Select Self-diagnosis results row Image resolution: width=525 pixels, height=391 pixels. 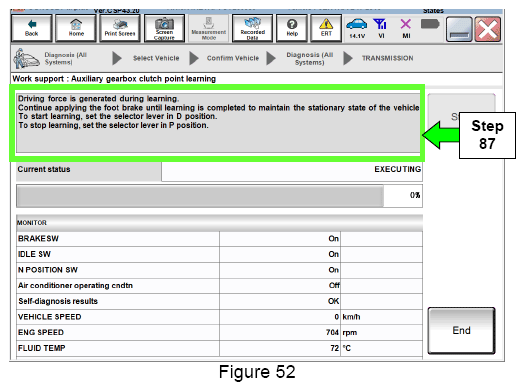tap(219, 301)
